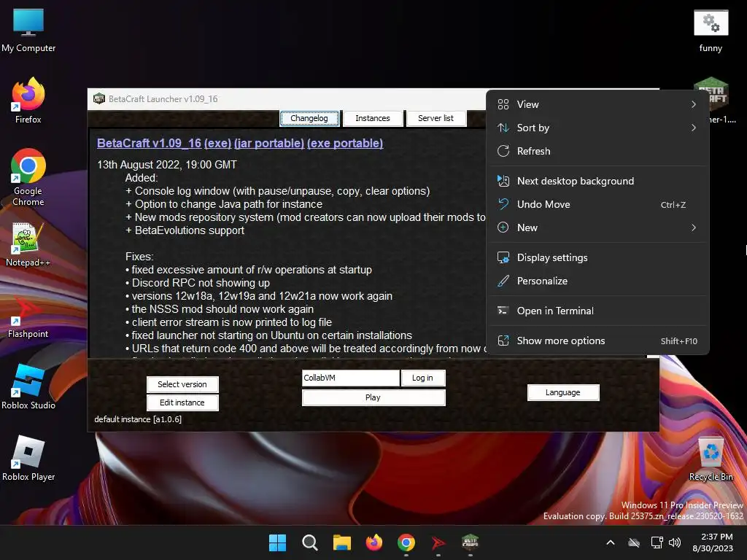Open the (exe portable) download link
This screenshot has height=560, width=747.
(x=345, y=144)
